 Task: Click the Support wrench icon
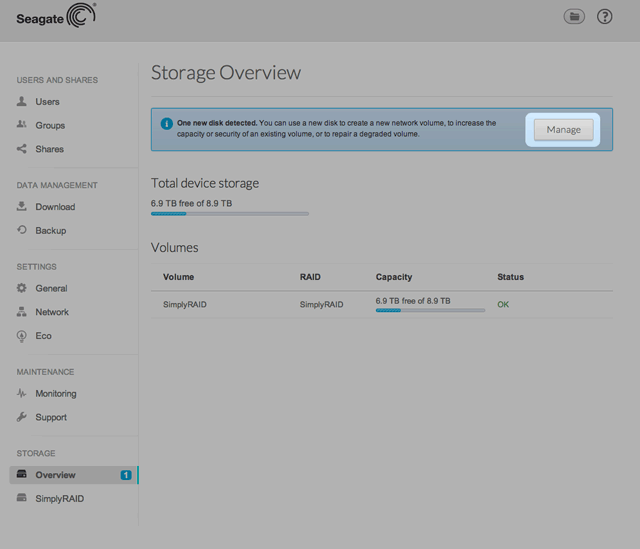(22, 417)
